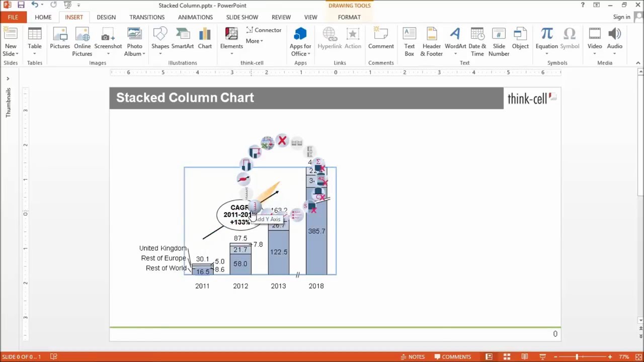Open the File backstage menu
This screenshot has width=644, height=362.
tap(13, 17)
